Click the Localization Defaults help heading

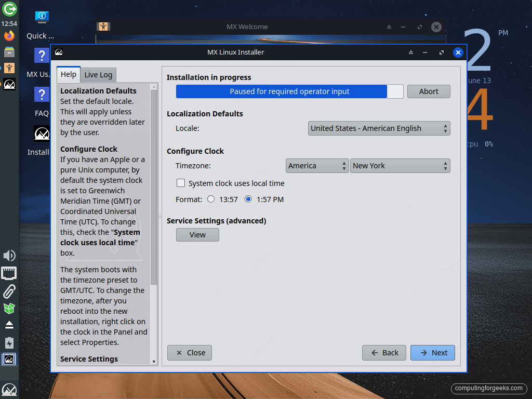pyautogui.click(x=98, y=91)
